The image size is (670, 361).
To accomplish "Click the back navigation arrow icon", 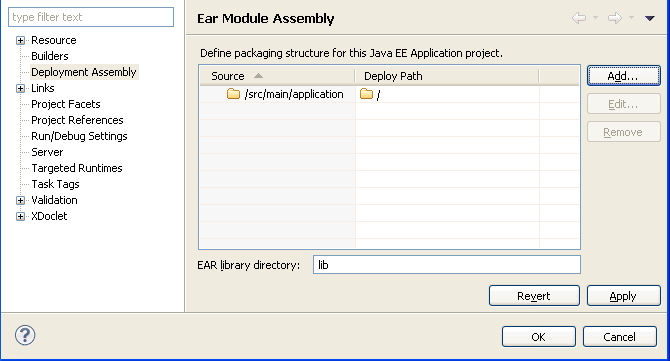I will (x=579, y=18).
